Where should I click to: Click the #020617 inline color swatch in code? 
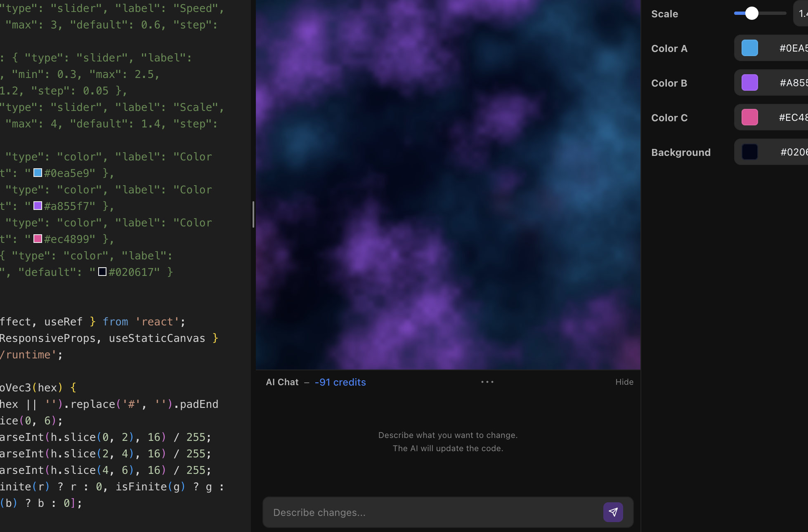(102, 272)
